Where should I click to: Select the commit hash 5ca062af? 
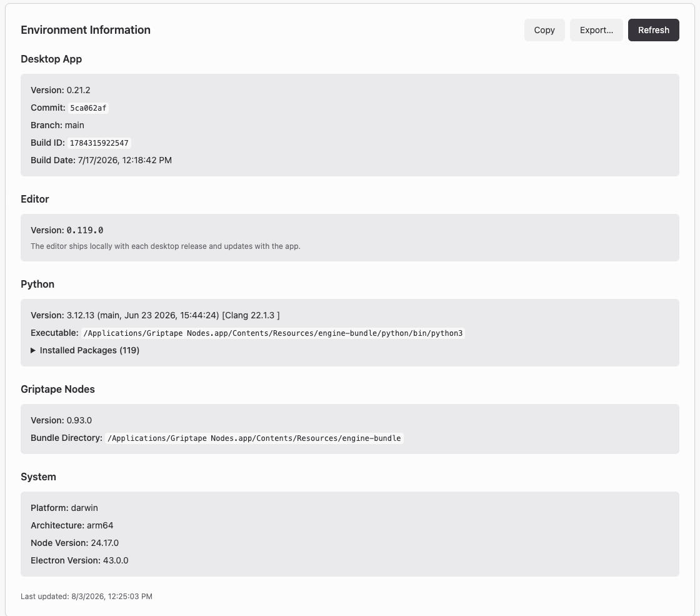tap(88, 108)
